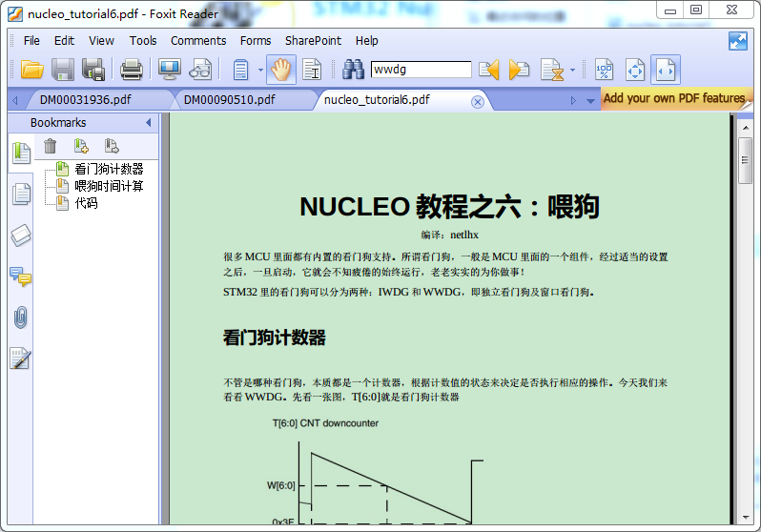Image resolution: width=761 pixels, height=532 pixels.
Task: Open the Edit menu
Action: (x=64, y=41)
